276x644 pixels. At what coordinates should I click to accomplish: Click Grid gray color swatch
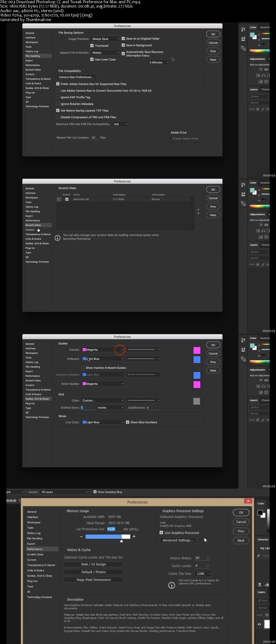tap(197, 401)
